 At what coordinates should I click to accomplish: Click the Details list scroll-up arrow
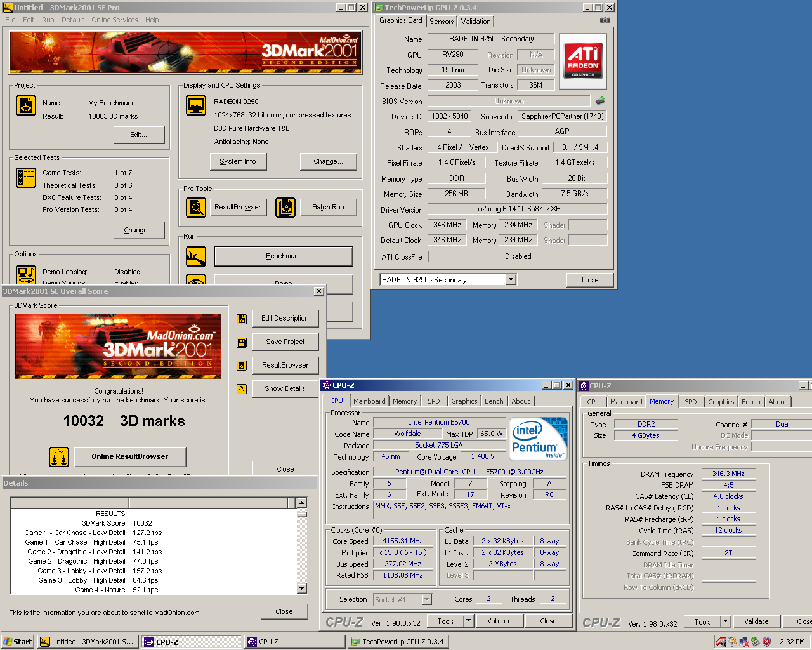301,503
